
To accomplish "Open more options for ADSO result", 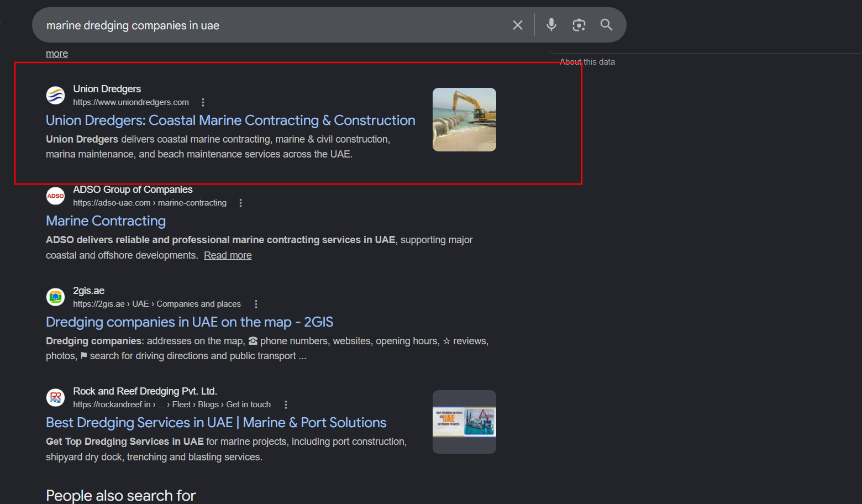I will (240, 203).
